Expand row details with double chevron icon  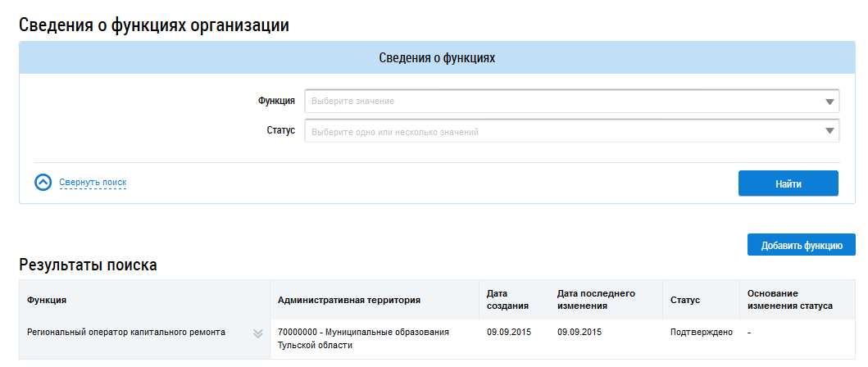point(257,333)
